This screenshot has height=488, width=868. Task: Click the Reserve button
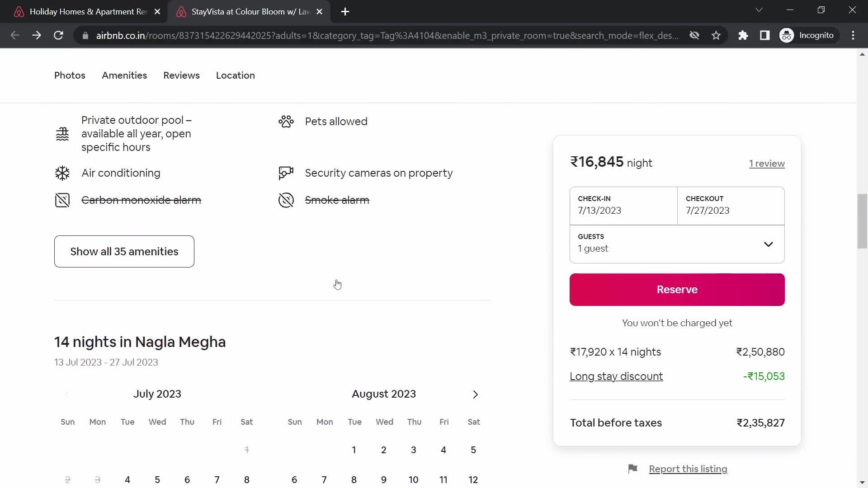pyautogui.click(x=677, y=289)
